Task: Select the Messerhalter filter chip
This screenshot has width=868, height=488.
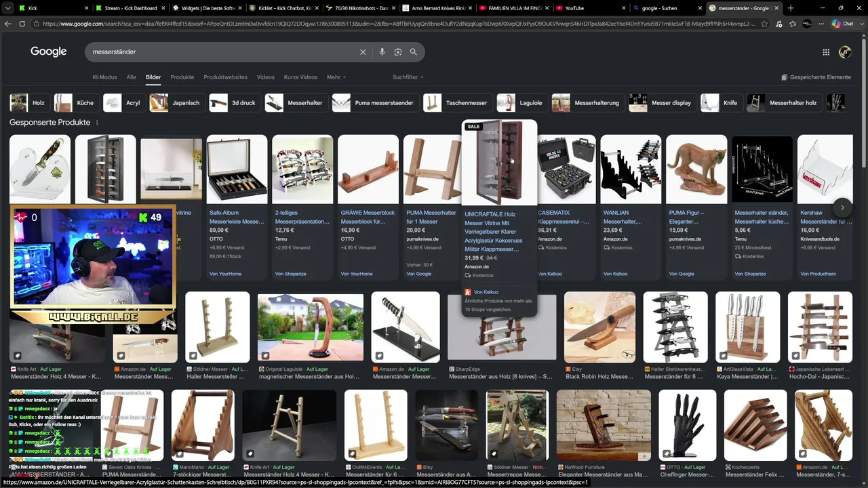Action: click(x=296, y=103)
